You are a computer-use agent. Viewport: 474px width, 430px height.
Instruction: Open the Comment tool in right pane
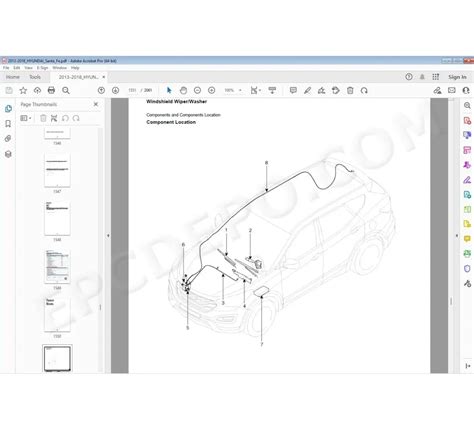tap(467, 239)
